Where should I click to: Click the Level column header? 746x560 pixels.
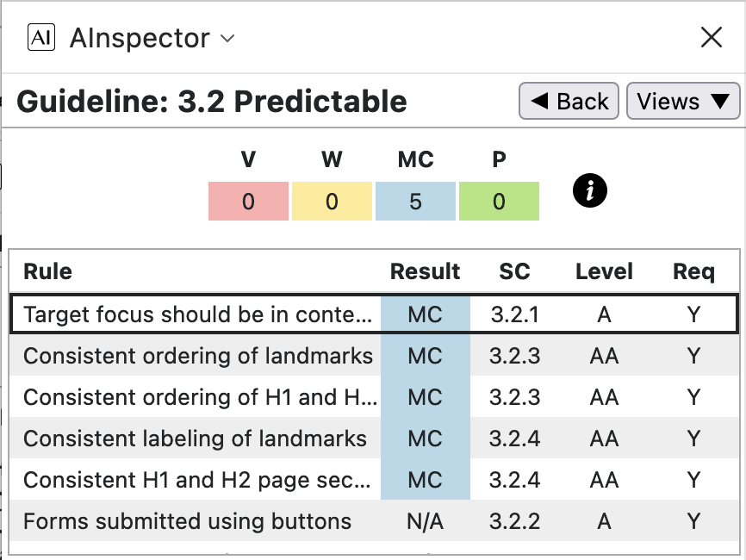point(604,272)
